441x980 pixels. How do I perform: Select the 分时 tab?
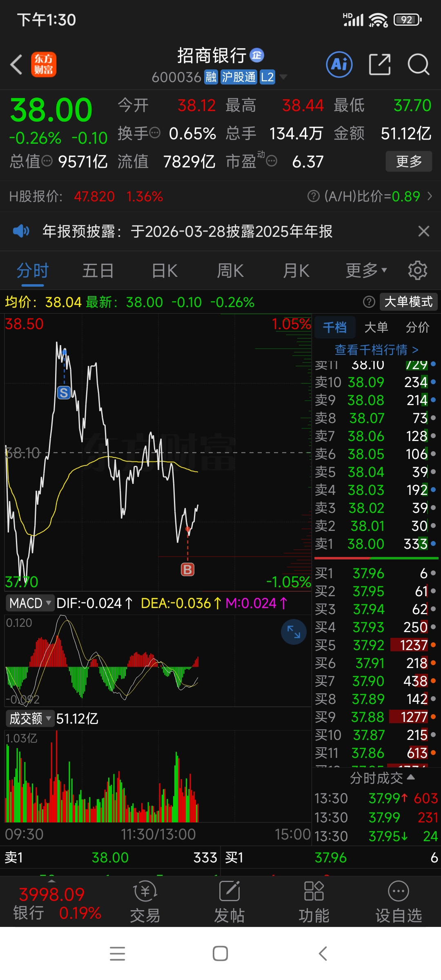(33, 271)
